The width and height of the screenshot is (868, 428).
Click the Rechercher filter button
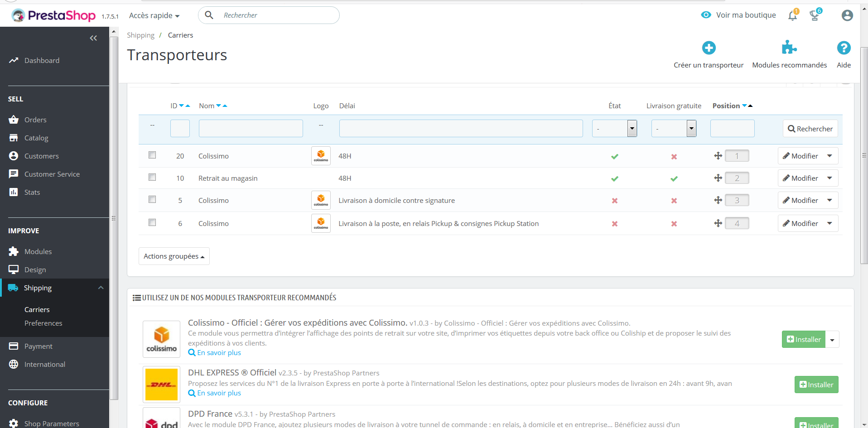tap(810, 129)
